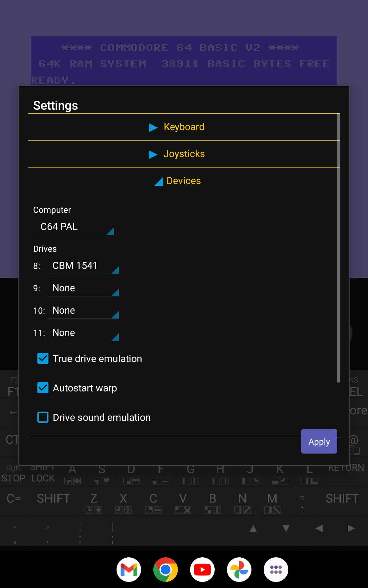Launch Chrome browser from dock
The width and height of the screenshot is (368, 588).
[166, 570]
